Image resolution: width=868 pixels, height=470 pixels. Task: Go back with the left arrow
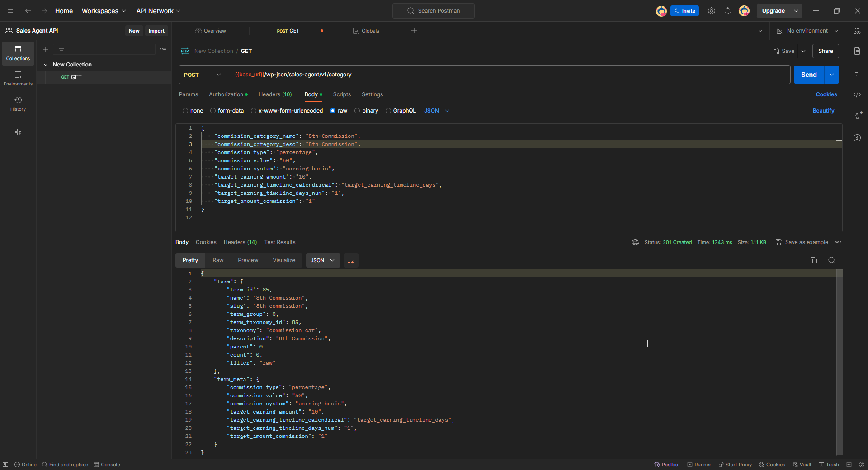28,11
